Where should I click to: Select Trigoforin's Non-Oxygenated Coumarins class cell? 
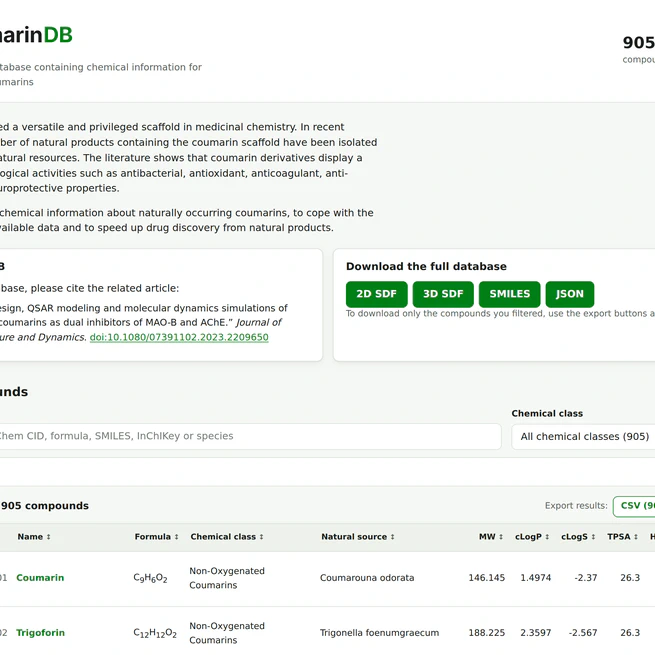tap(227, 633)
